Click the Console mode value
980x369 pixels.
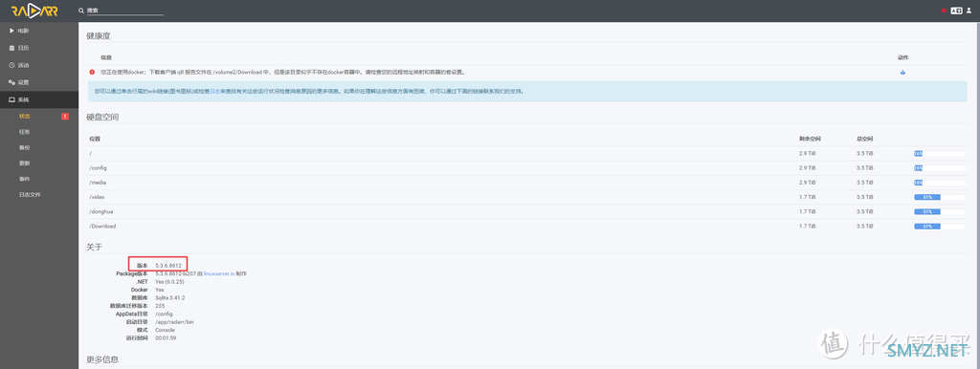coord(165,330)
